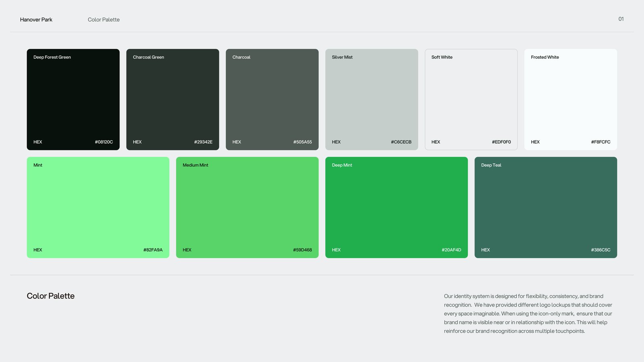
Task: Click the HEX label in Silver Mist card
Action: [x=336, y=142]
